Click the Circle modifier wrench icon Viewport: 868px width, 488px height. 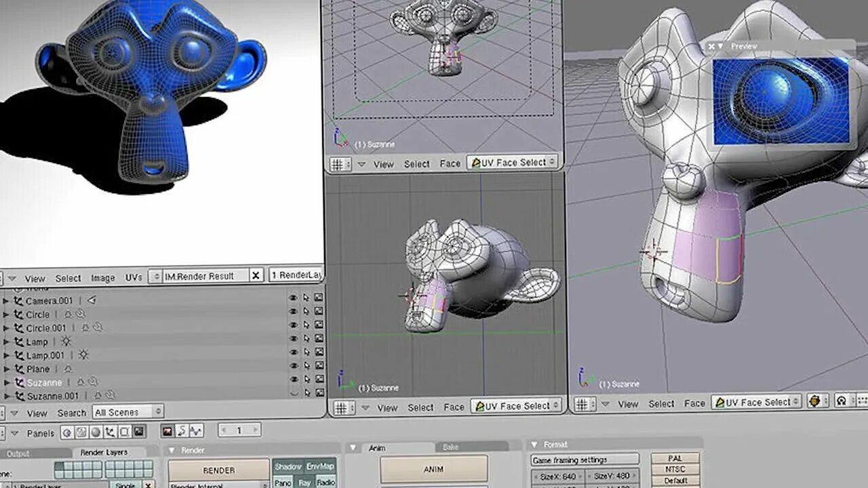click(80, 314)
